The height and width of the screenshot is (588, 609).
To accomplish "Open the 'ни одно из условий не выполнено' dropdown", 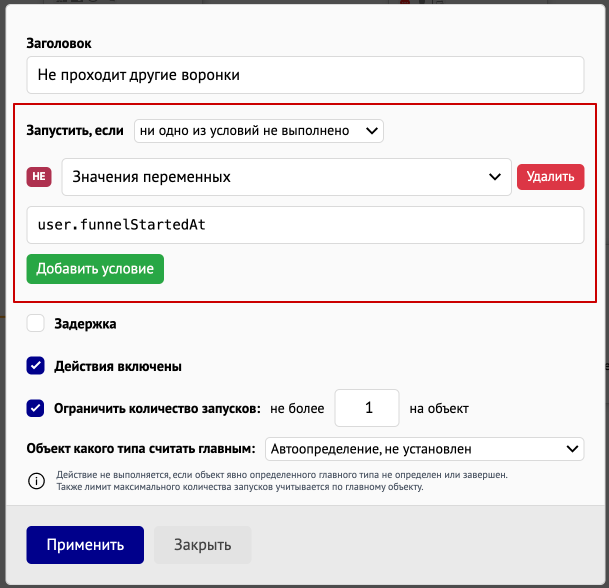I will tap(259, 131).
